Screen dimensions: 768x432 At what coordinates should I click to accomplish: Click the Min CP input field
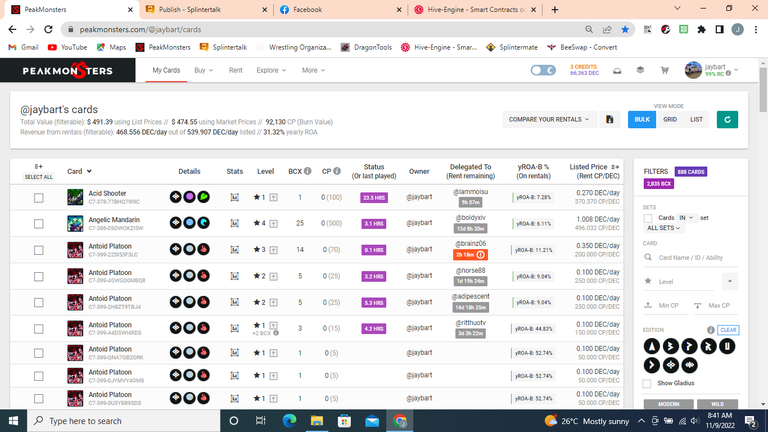pos(668,306)
